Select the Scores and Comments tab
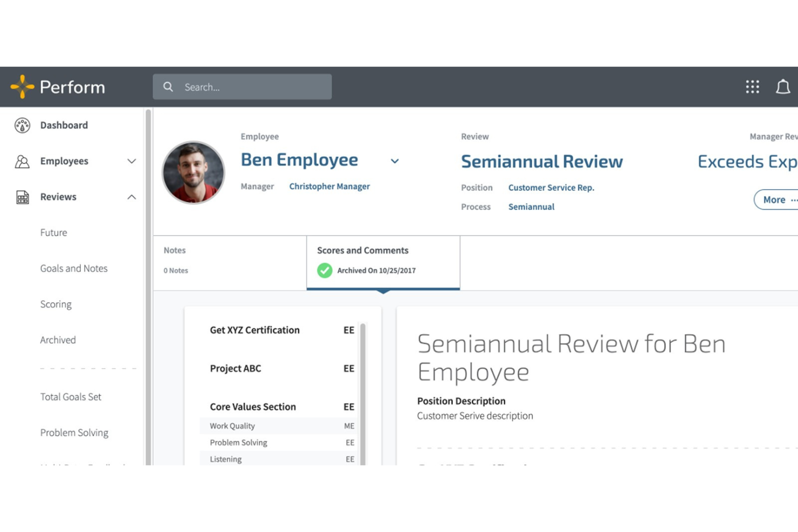798x532 pixels. 383,263
